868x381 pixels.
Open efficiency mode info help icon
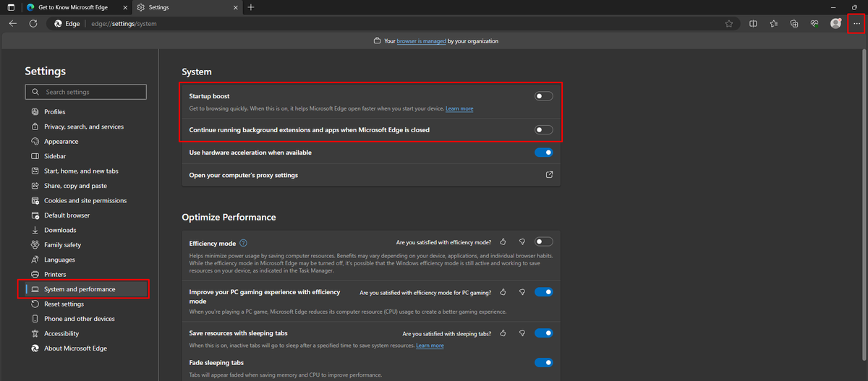click(243, 243)
